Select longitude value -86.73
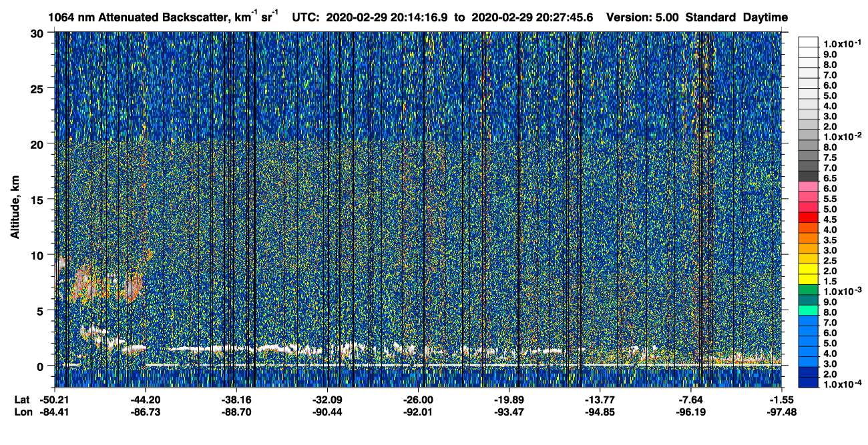Viewport: 868px width, 445px height. (146, 412)
